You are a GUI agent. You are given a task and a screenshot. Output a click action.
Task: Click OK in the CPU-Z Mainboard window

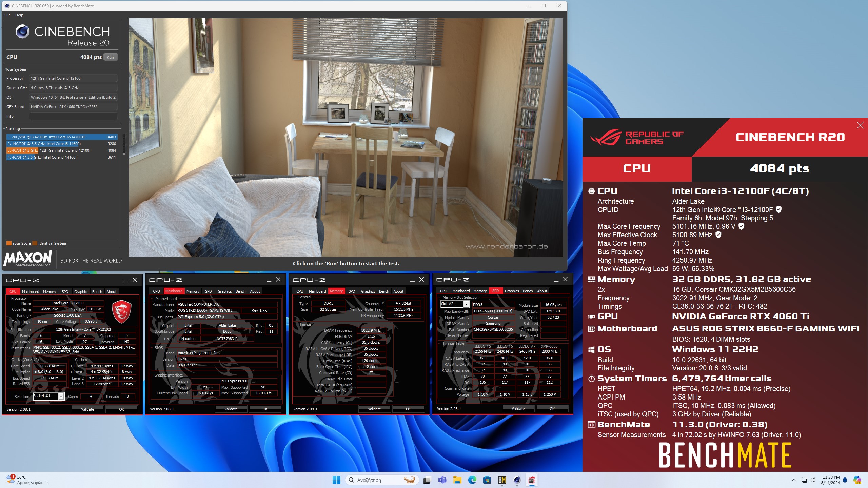pyautogui.click(x=265, y=409)
